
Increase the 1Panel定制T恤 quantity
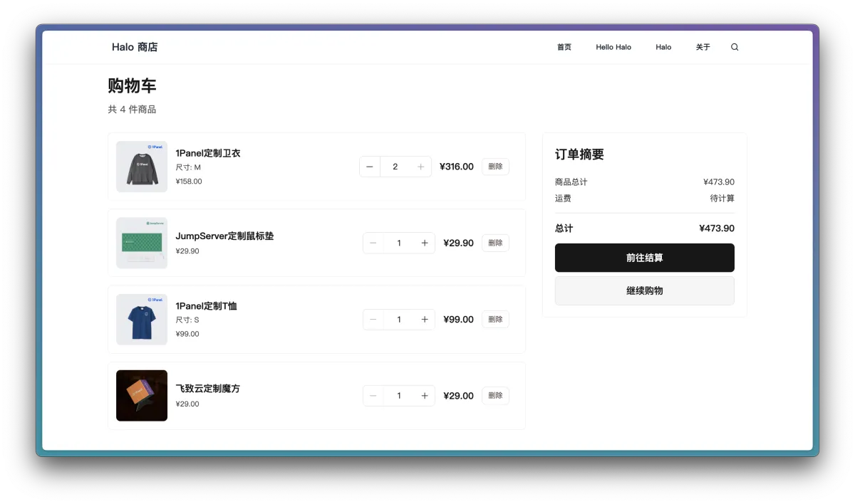point(424,319)
